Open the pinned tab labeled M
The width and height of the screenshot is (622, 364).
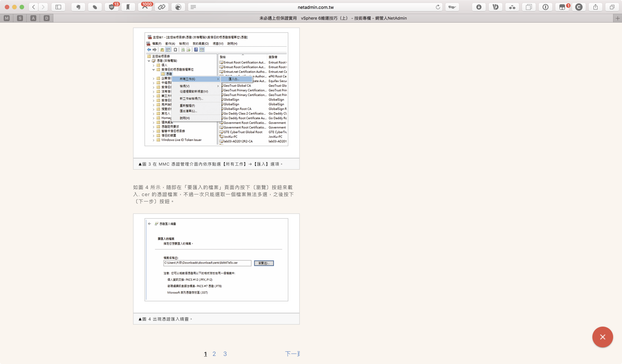tap(7, 18)
